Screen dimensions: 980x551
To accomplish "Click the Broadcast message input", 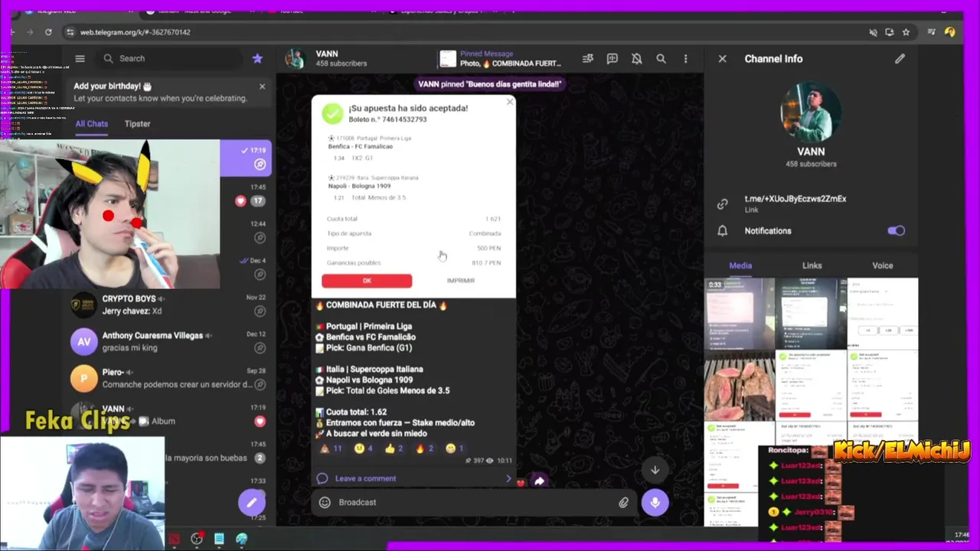I will (475, 502).
